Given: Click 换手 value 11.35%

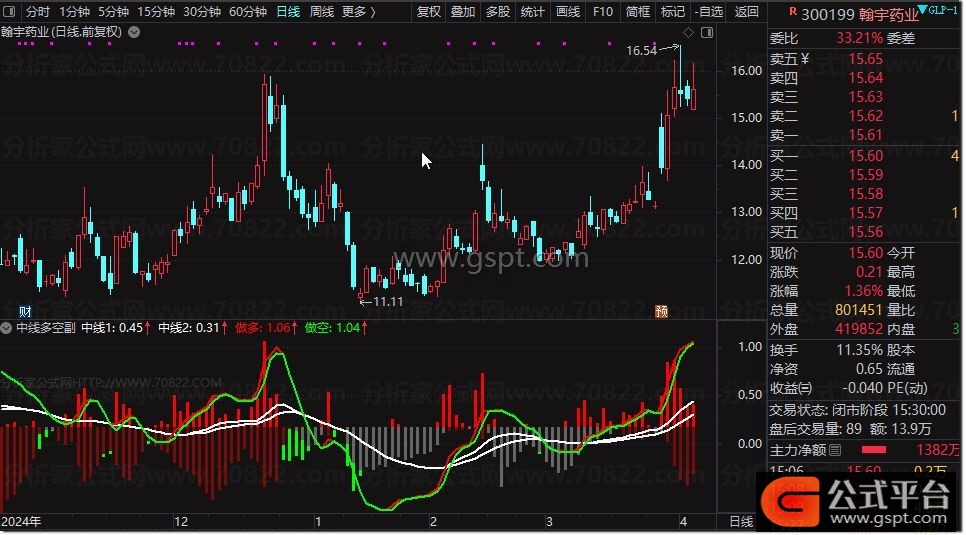Looking at the screenshot, I should tap(859, 350).
